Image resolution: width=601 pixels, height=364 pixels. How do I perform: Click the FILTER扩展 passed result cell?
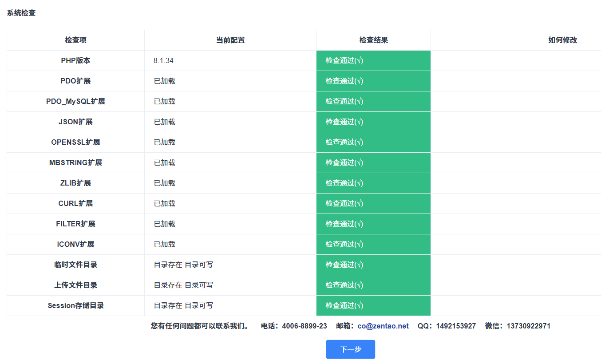[x=373, y=224]
